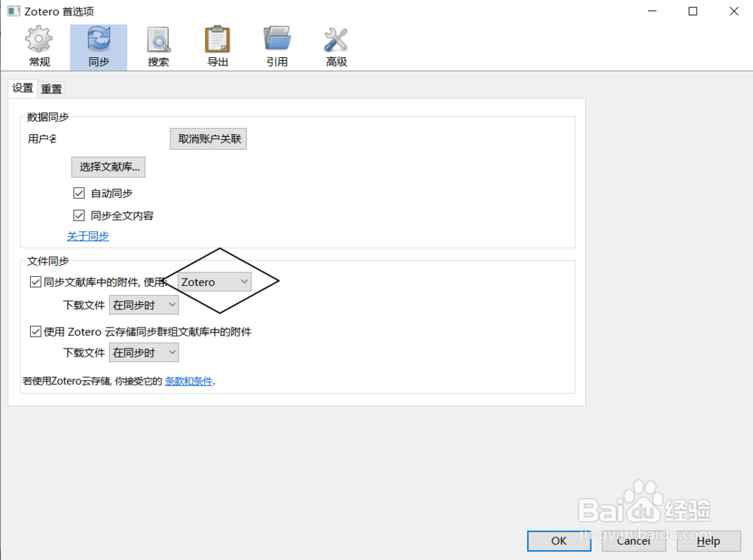The width and height of the screenshot is (753, 560).
Task: Click the OK button
Action: (559, 540)
